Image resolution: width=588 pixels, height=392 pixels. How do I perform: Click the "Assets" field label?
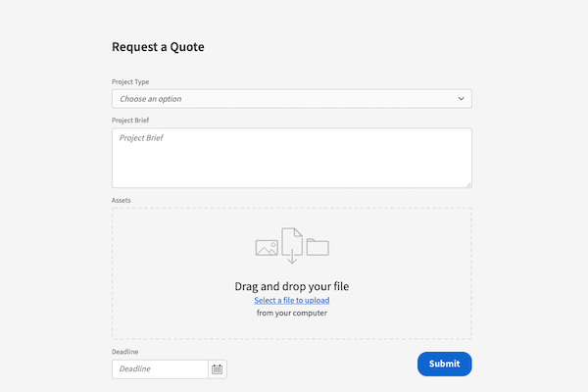tap(122, 200)
